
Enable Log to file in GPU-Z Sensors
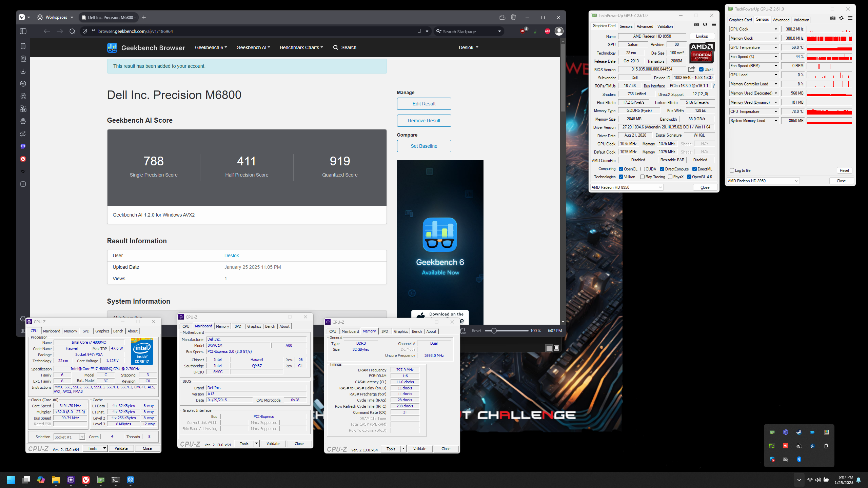click(x=732, y=170)
